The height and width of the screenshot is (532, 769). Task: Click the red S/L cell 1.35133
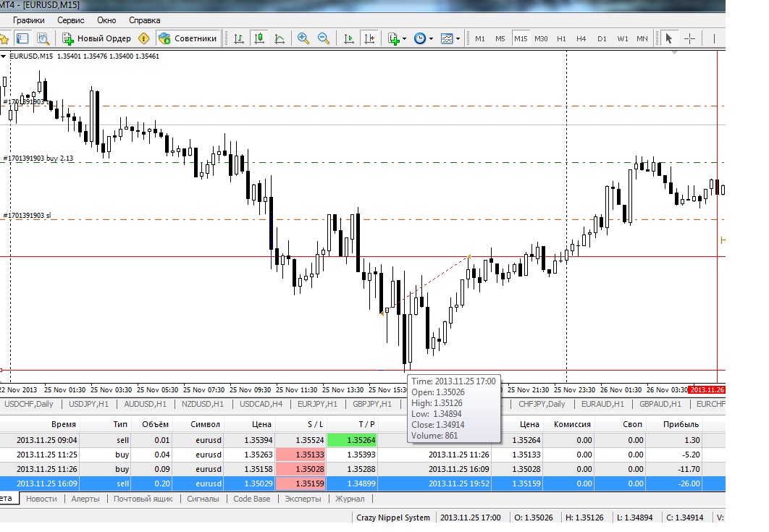[x=301, y=455]
